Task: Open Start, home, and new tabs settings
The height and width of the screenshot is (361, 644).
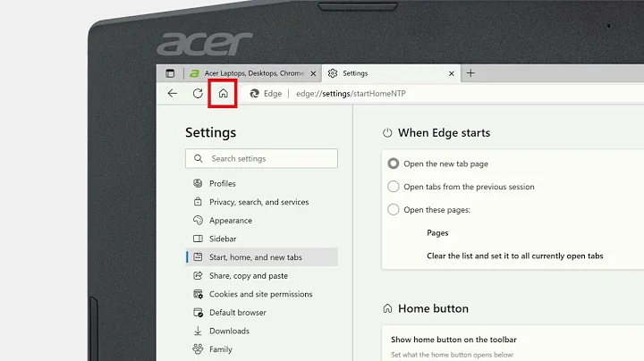Action: click(x=261, y=257)
